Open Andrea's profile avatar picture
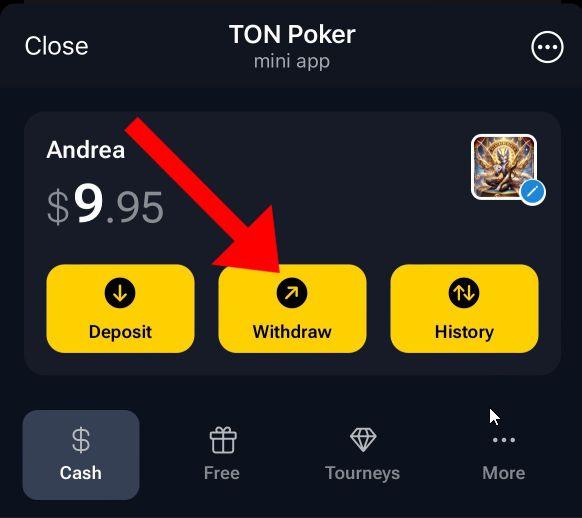The height and width of the screenshot is (518, 582). (x=504, y=167)
